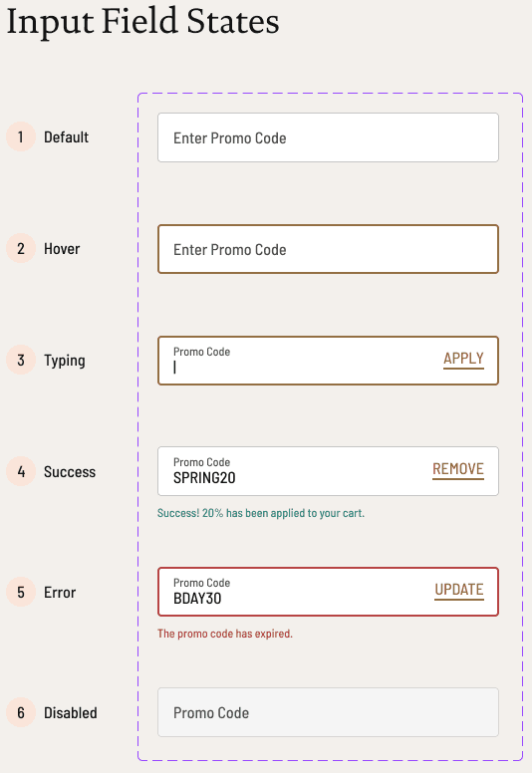The height and width of the screenshot is (773, 532).
Task: Click the number 3 circle badge
Action: click(x=21, y=360)
